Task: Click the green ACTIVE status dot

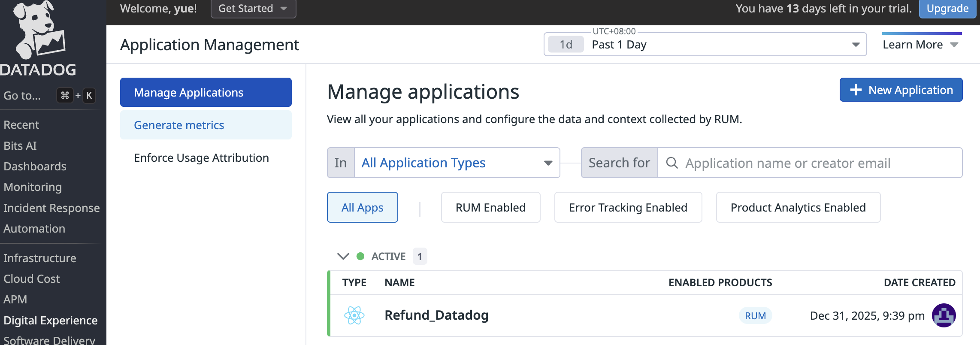Action: pyautogui.click(x=360, y=256)
